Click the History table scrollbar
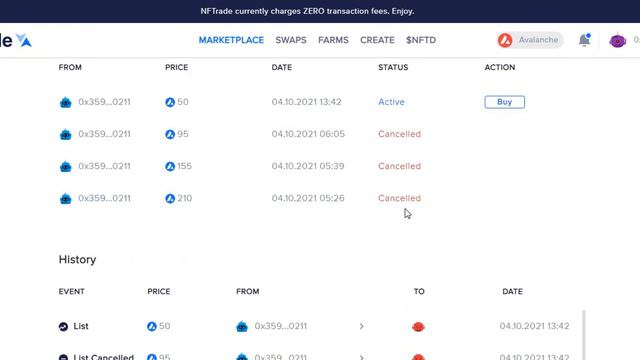Screen dimensions: 640x360 click(x=584, y=335)
